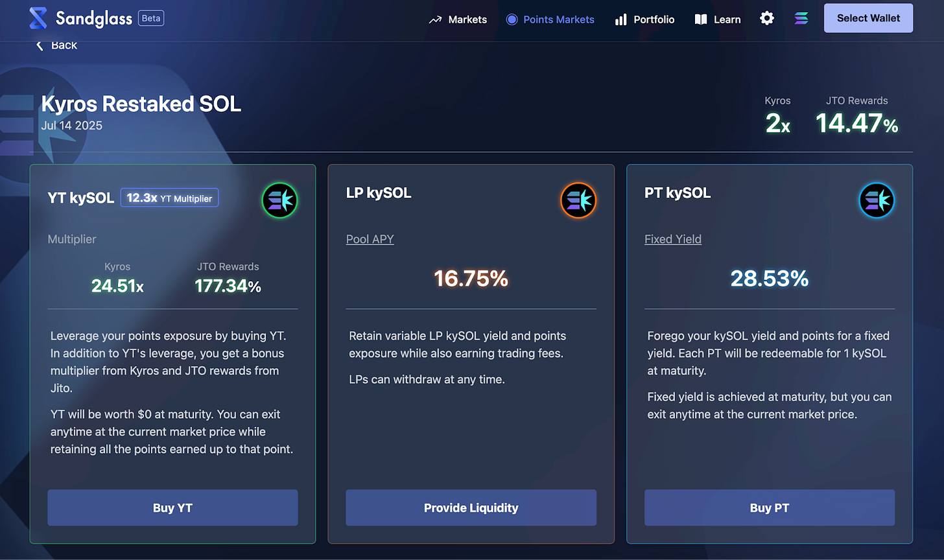
Task: Open the Portfolio navigation item
Action: [644, 19]
